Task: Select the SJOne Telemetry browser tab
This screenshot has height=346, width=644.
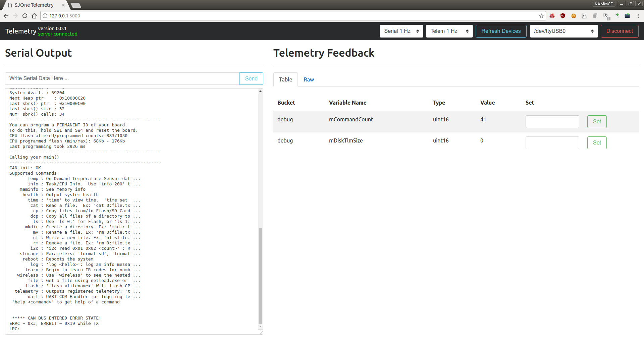Action: [34, 5]
